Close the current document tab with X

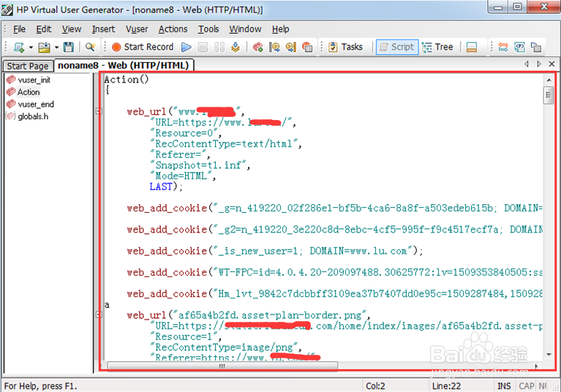[551, 64]
